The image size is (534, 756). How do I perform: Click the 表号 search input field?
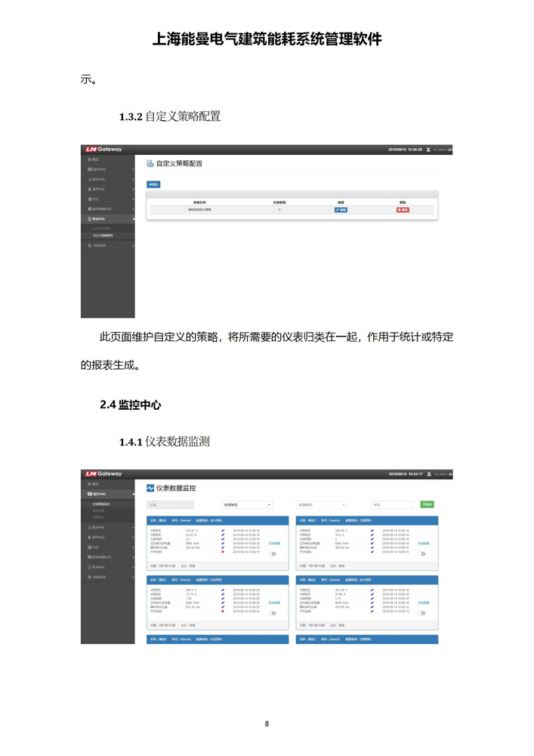390,504
